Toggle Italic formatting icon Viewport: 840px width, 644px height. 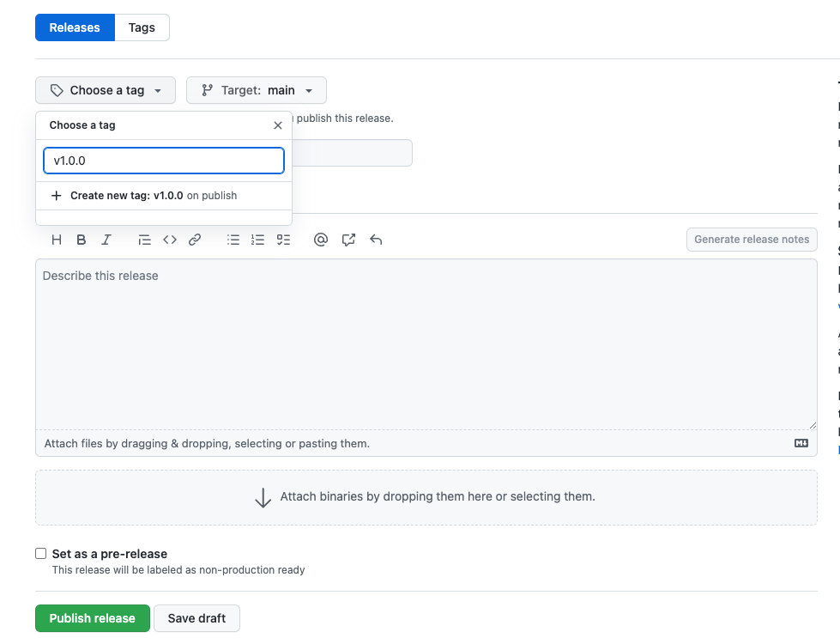106,240
